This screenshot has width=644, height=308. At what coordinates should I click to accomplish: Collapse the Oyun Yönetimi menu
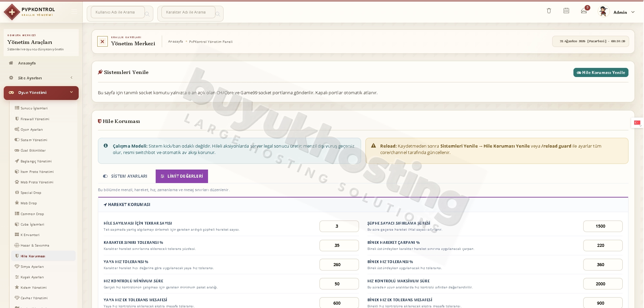pyautogui.click(x=41, y=93)
